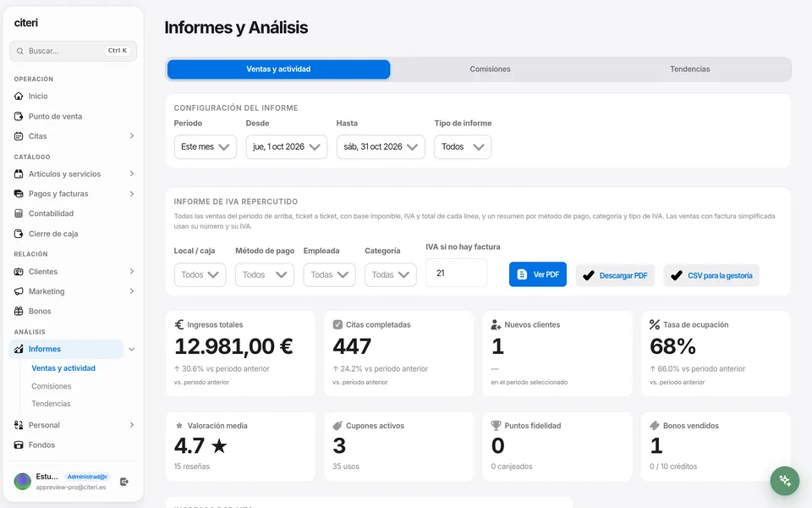Click the Contabilidad calculator icon

pos(19,213)
